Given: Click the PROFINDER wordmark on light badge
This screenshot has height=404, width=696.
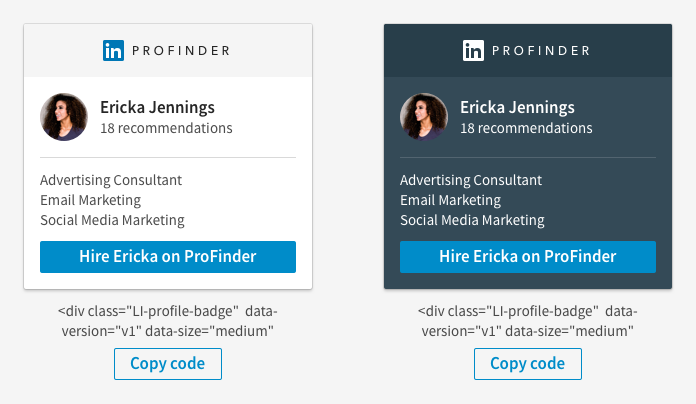Looking at the screenshot, I should pyautogui.click(x=181, y=51).
